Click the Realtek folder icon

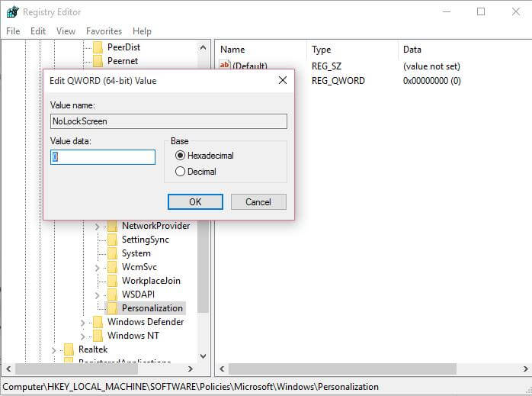point(69,349)
